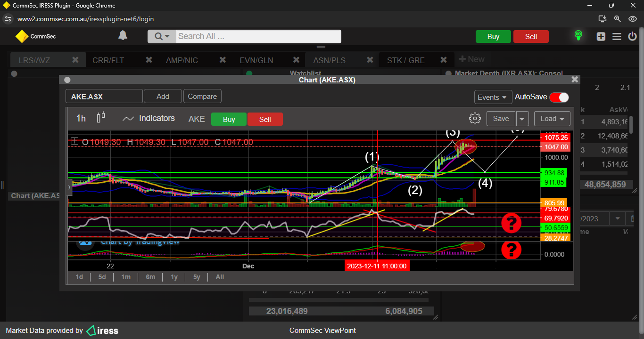Switch to the STK / GRE tab
The width and height of the screenshot is (644, 339).
click(405, 60)
